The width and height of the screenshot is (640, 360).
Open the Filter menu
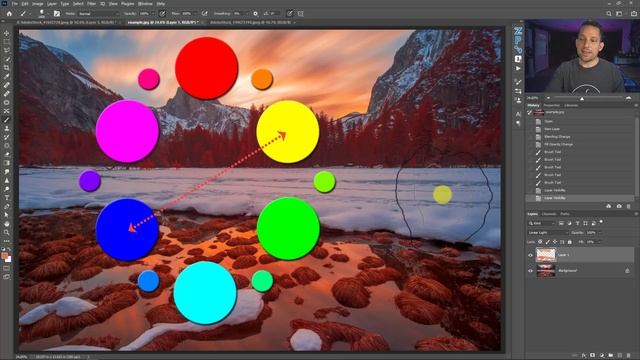pyautogui.click(x=92, y=4)
